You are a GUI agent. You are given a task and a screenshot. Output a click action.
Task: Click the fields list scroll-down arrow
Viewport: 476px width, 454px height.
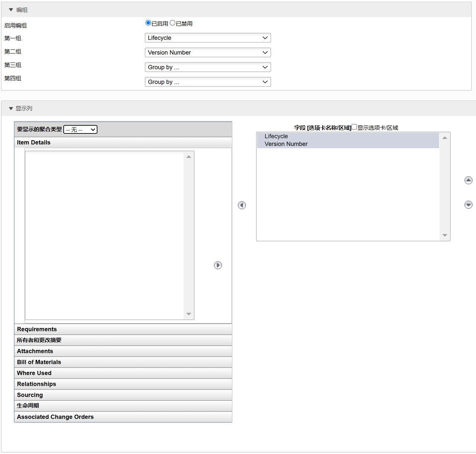tap(445, 235)
